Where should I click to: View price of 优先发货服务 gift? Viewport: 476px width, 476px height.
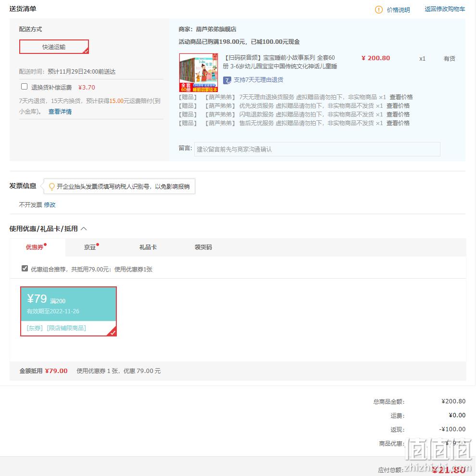[398, 106]
